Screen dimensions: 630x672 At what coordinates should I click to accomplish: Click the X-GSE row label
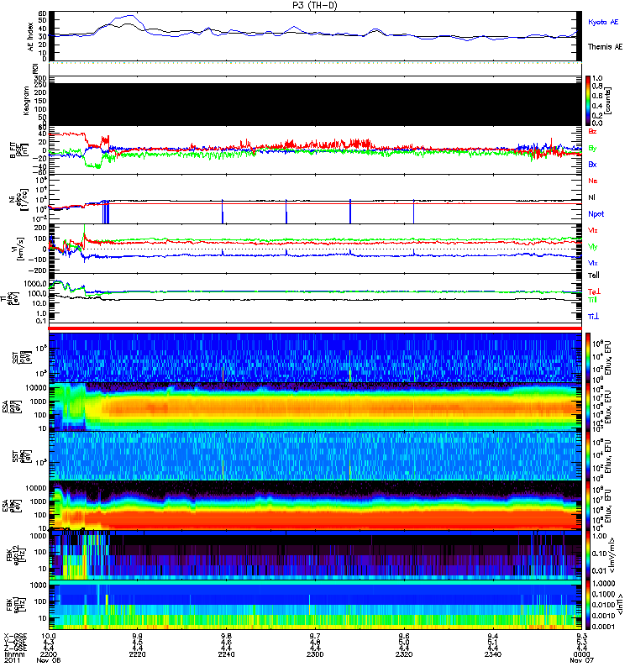pos(16,636)
